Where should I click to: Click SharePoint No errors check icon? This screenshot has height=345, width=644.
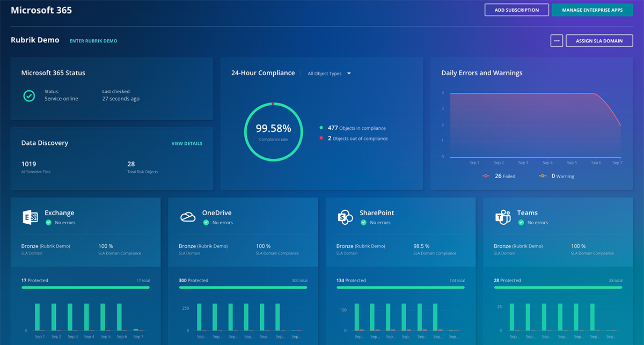point(363,222)
